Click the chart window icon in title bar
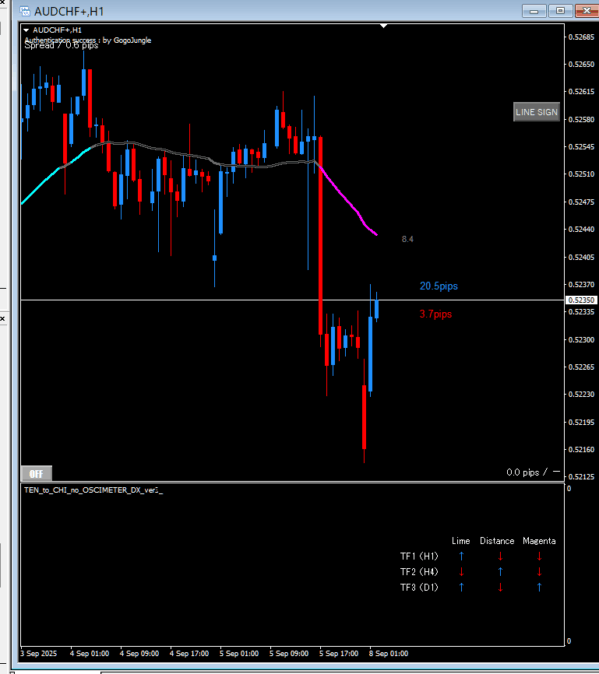This screenshot has height=674, width=599. click(25, 11)
